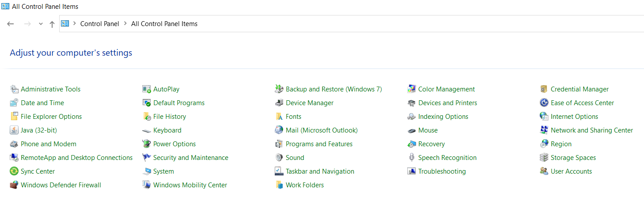This screenshot has height=205, width=644.
Task: Expand the chevron after Control Panel breadcrumb
Action: click(x=125, y=24)
